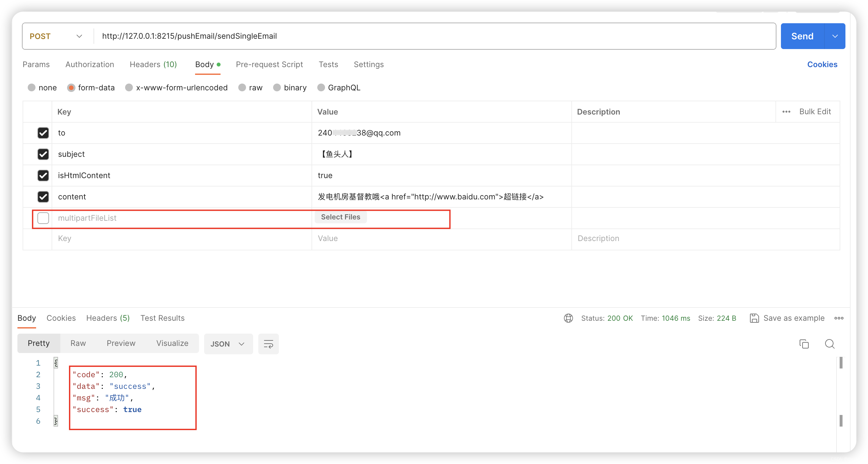The width and height of the screenshot is (868, 464).
Task: Click the Select Files button
Action: [x=340, y=217]
